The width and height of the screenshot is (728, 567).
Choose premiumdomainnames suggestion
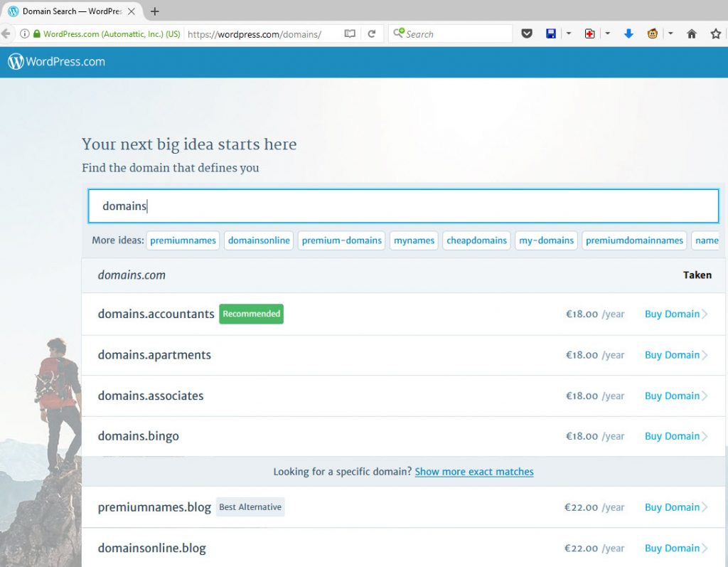pyautogui.click(x=634, y=240)
